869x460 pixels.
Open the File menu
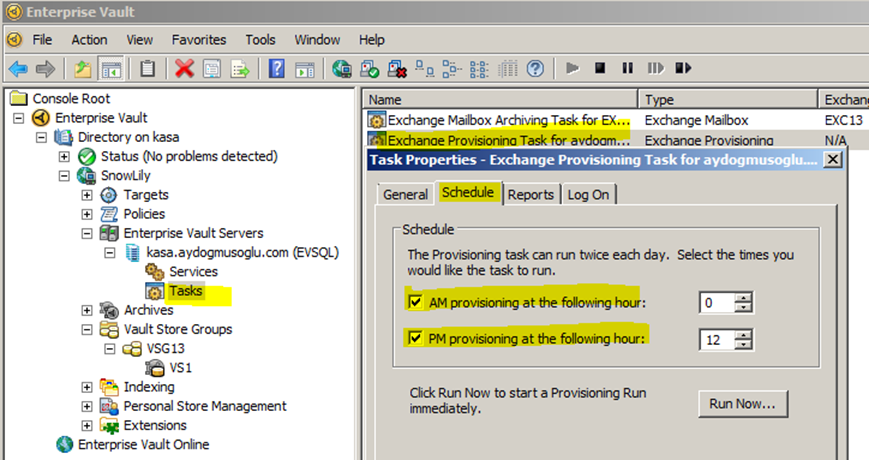42,40
